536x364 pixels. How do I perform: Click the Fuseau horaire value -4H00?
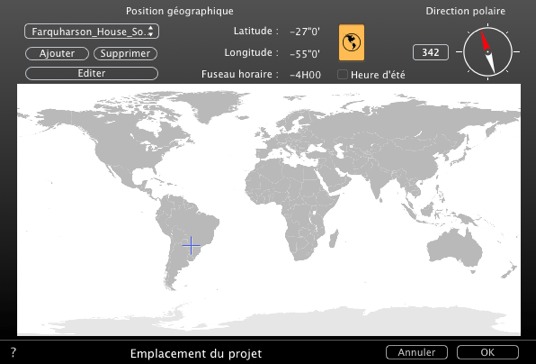point(305,75)
